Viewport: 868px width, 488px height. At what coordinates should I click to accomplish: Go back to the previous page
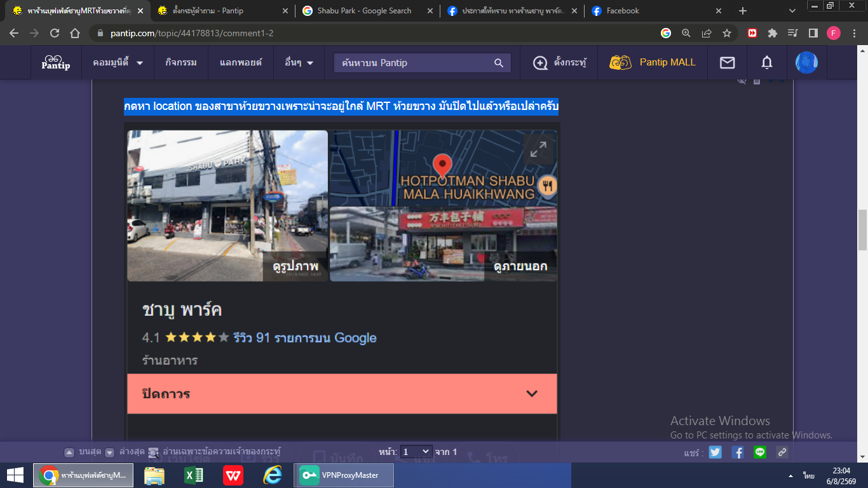point(14,33)
